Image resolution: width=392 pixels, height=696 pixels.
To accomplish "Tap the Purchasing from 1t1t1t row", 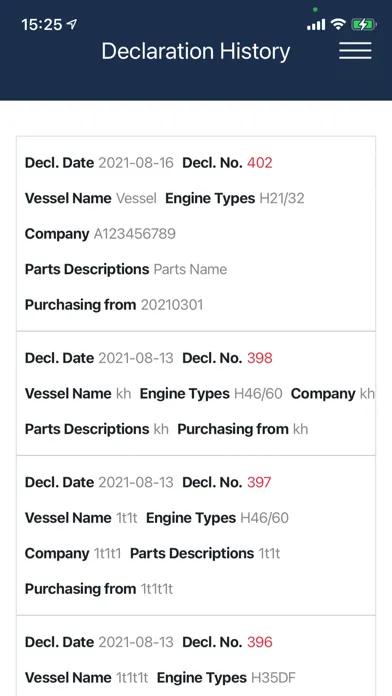I will point(99,589).
